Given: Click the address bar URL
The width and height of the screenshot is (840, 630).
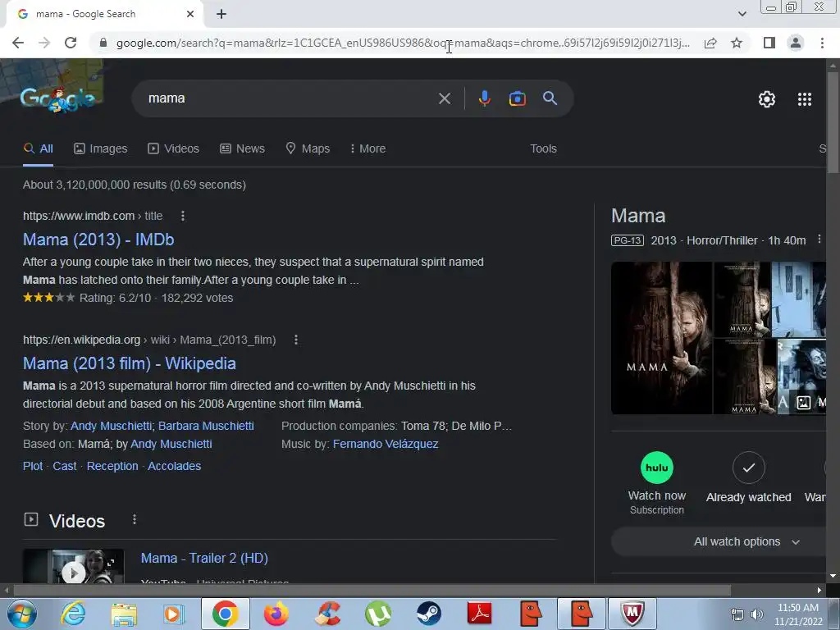Looking at the screenshot, I should coord(403,43).
